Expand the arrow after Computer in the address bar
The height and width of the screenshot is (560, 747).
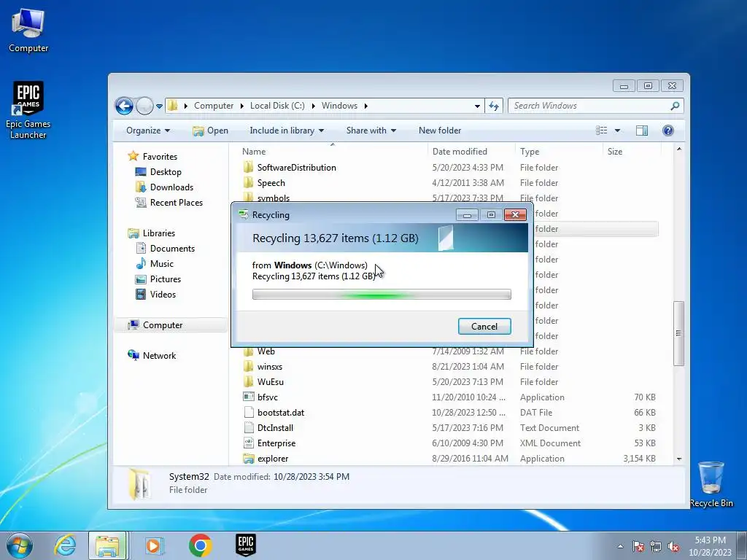(x=242, y=106)
